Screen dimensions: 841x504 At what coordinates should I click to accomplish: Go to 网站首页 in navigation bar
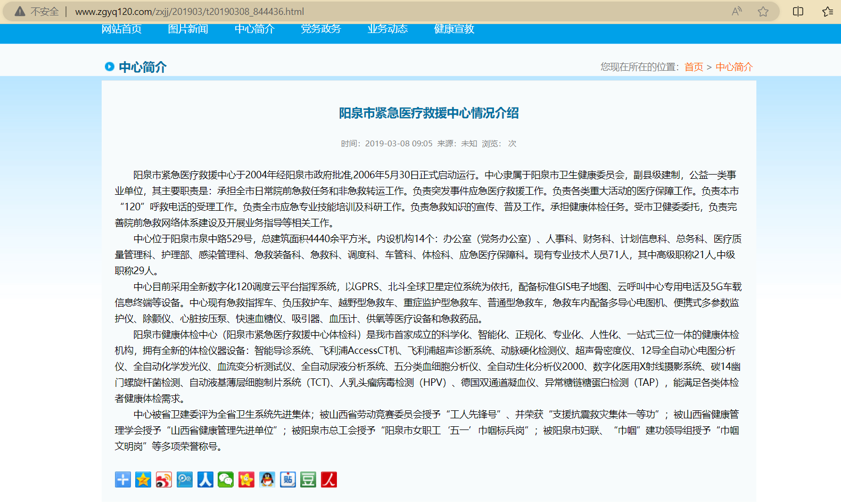(121, 29)
